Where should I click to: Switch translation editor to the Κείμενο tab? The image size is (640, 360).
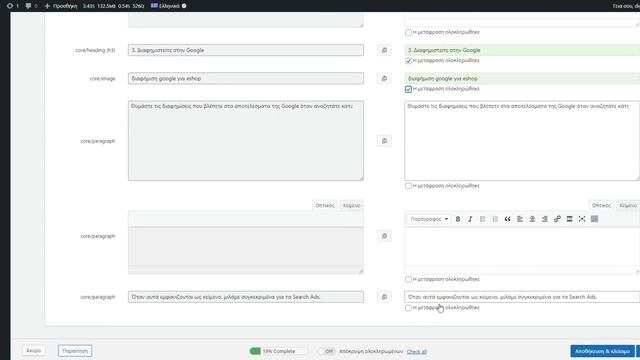(628, 205)
